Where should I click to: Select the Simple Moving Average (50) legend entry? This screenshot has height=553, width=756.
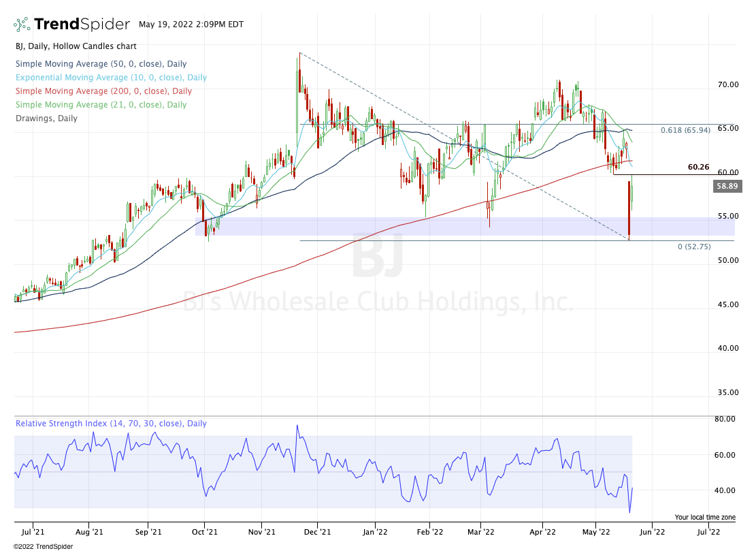point(101,64)
